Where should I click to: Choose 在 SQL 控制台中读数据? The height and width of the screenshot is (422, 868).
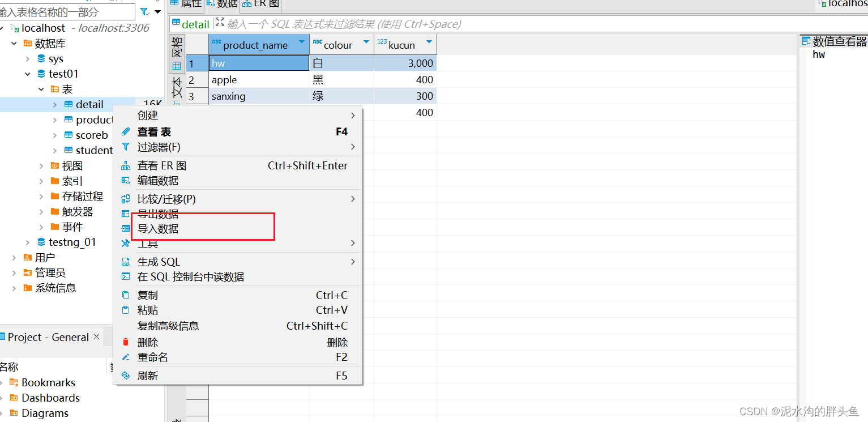point(238,277)
